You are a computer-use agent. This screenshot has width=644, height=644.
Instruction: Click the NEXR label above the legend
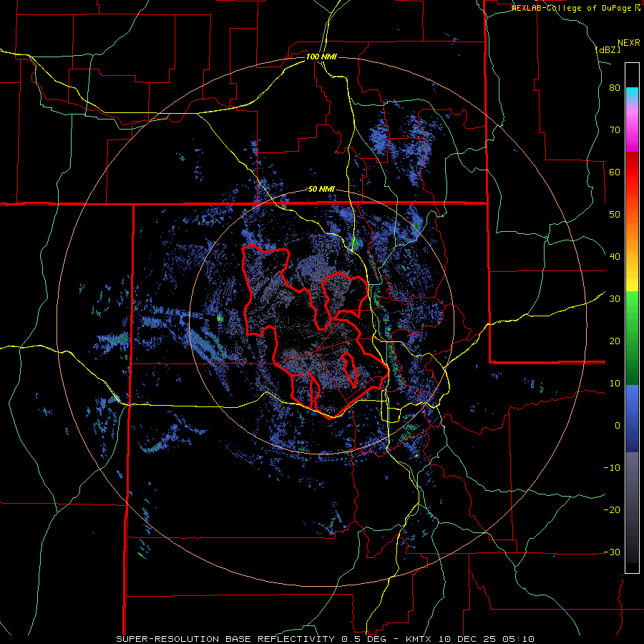(628, 43)
